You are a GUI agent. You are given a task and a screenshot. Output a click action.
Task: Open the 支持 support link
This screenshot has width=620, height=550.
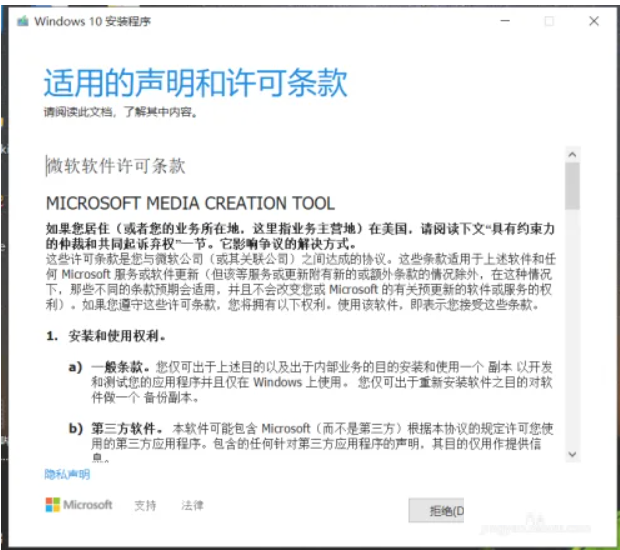145,505
